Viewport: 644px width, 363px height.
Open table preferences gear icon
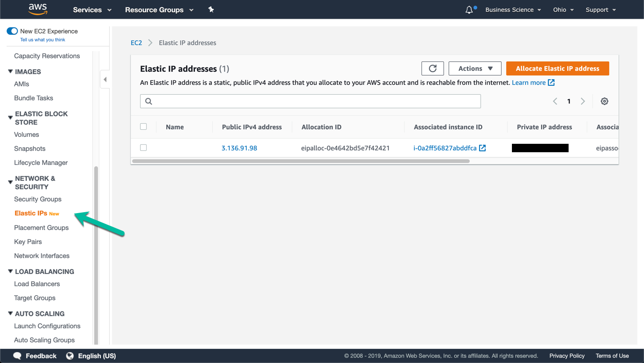(605, 101)
